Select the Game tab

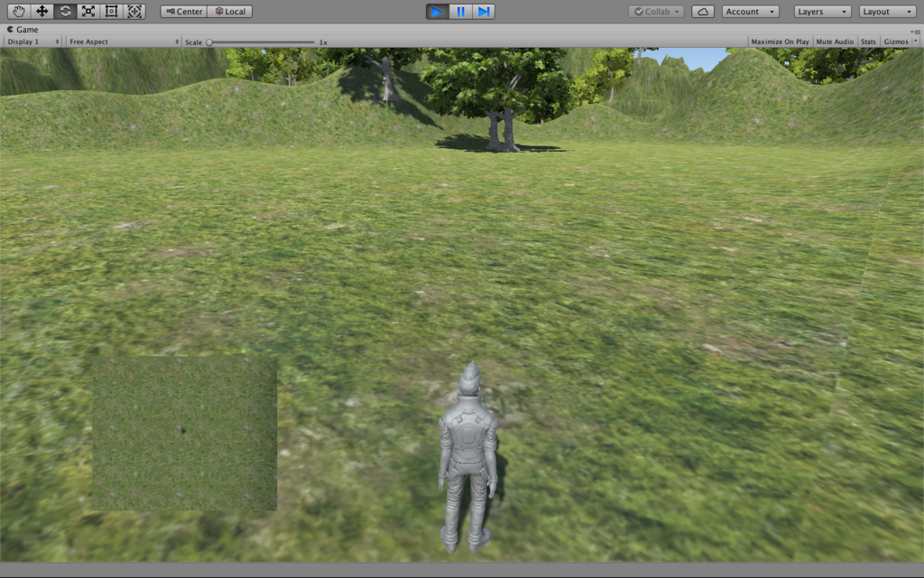(23, 29)
